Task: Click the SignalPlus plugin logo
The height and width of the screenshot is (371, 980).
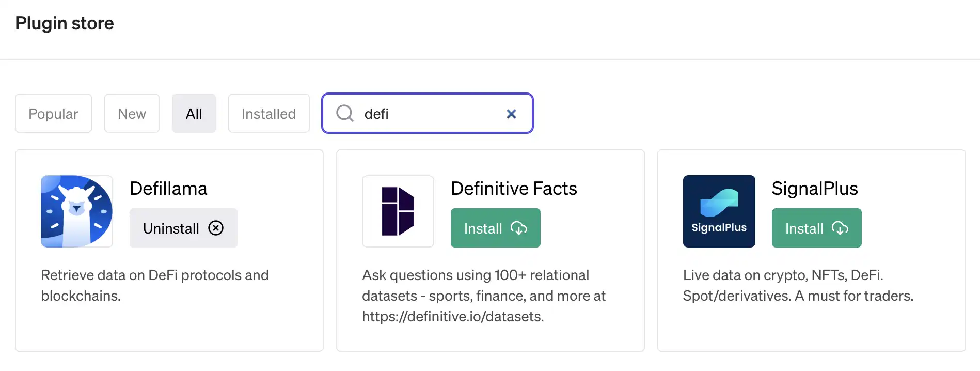Action: pyautogui.click(x=719, y=211)
